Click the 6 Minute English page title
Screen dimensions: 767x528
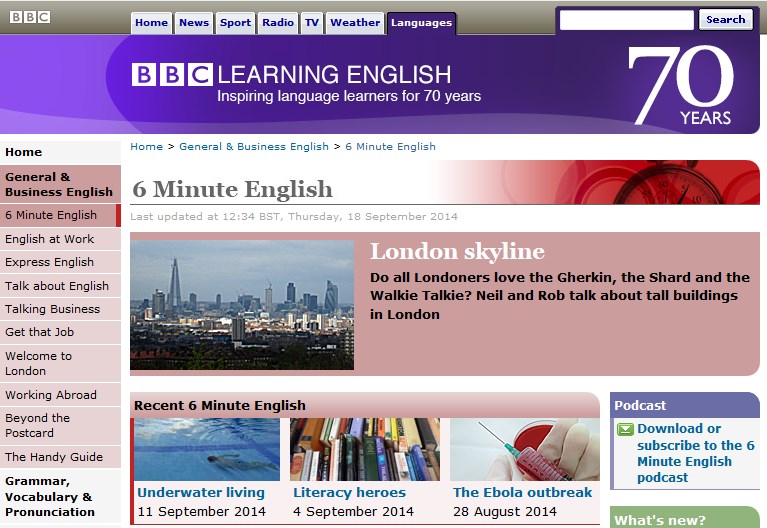(x=232, y=189)
